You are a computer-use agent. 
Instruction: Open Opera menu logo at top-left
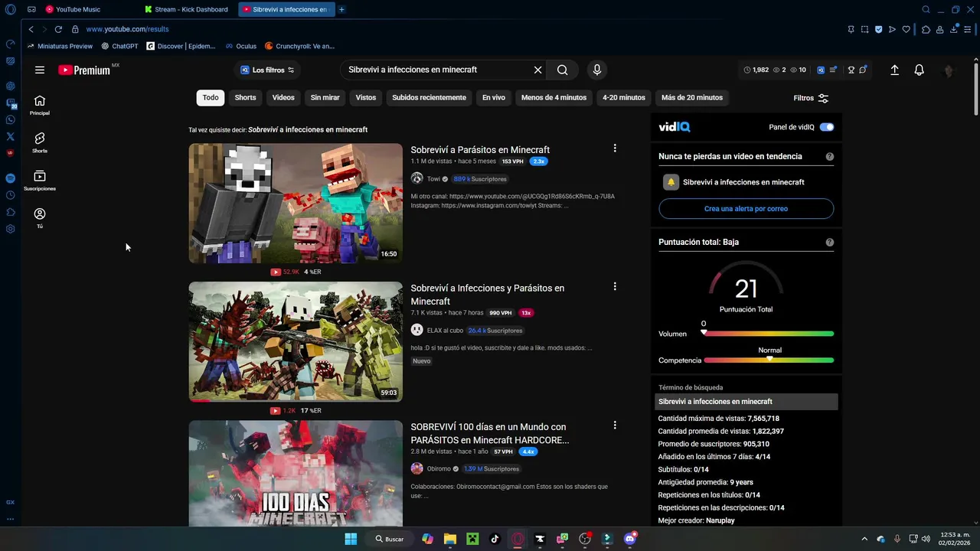(x=11, y=10)
